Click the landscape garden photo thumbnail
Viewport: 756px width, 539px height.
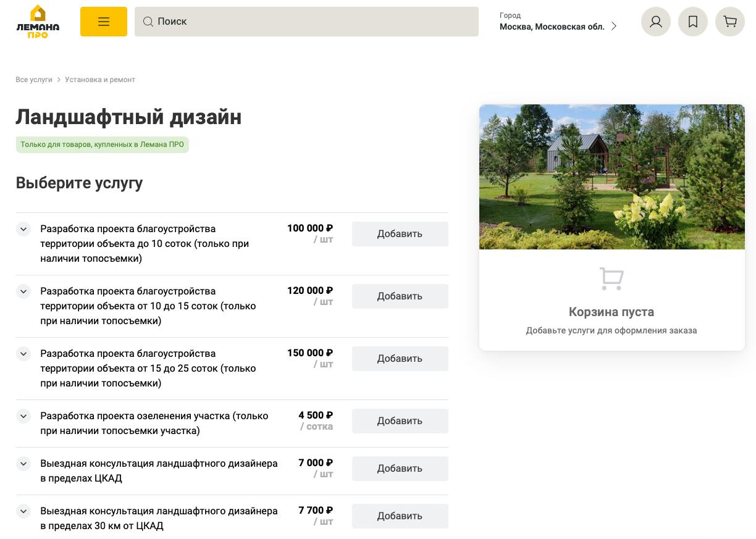[611, 177]
